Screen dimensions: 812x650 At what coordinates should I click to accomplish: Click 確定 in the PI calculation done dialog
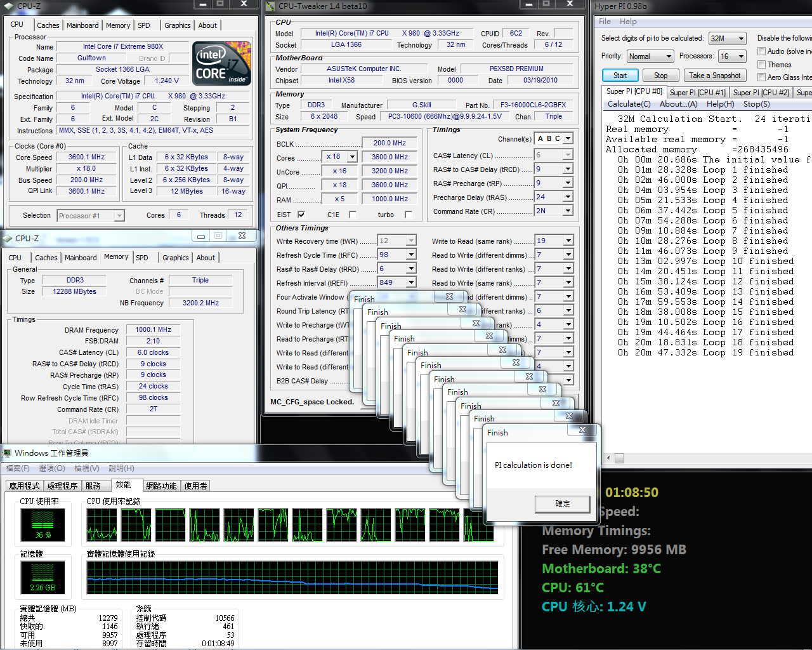pos(563,504)
